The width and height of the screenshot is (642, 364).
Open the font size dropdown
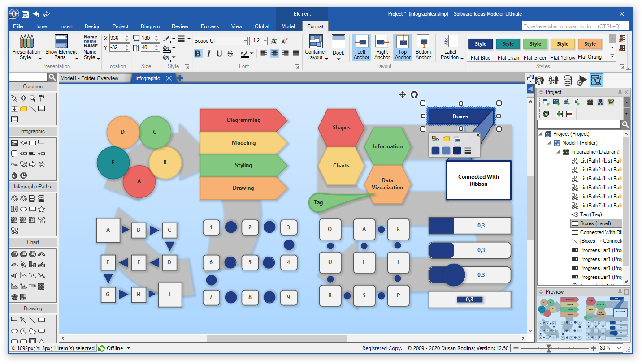tap(265, 41)
